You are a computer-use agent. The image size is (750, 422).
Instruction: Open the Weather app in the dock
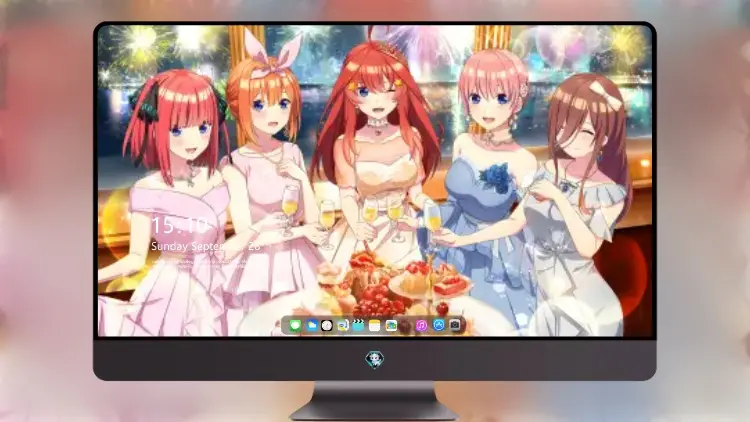[312, 325]
